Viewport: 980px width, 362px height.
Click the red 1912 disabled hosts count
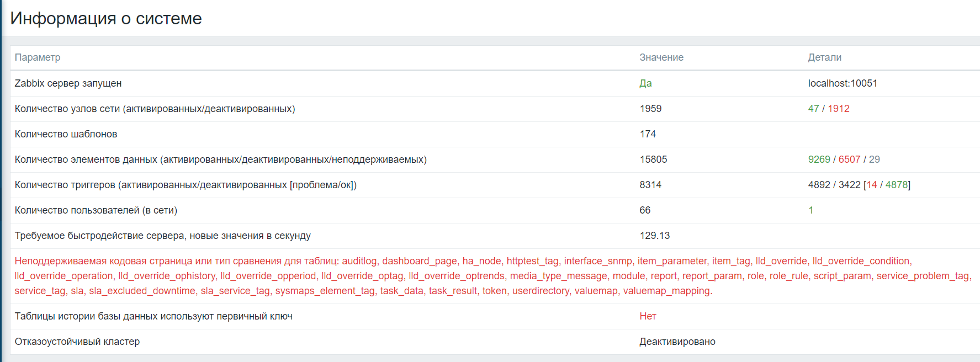(x=838, y=109)
